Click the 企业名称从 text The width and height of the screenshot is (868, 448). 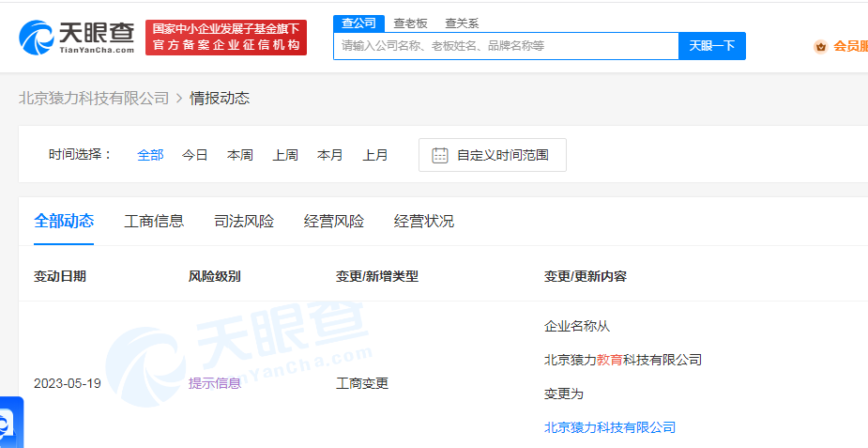click(577, 326)
